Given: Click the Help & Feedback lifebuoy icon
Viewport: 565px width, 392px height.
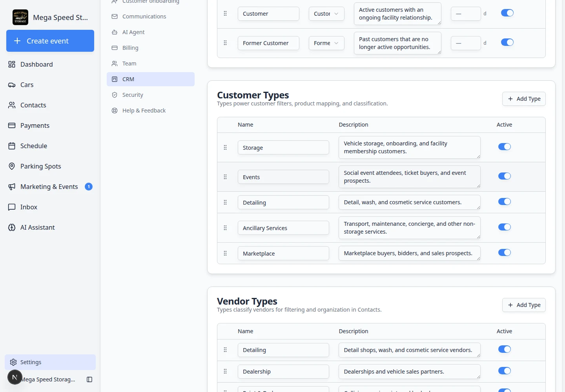Looking at the screenshot, I should 115,111.
